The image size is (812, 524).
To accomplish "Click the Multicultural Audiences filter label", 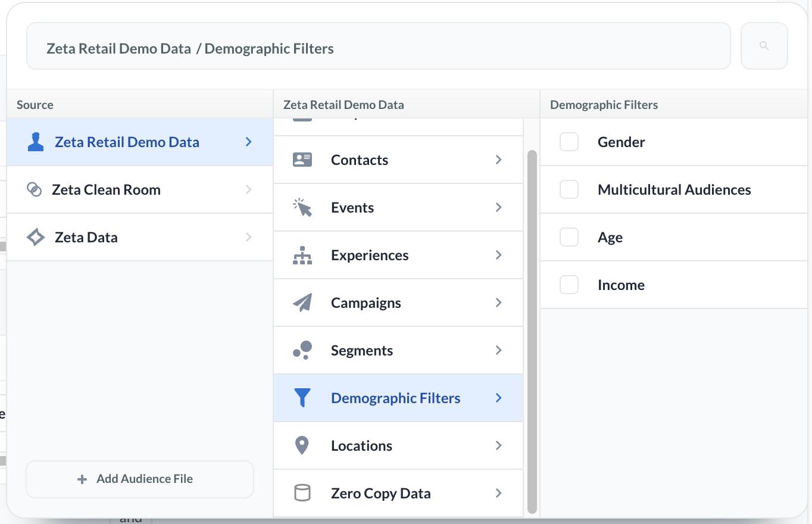I will tap(674, 189).
